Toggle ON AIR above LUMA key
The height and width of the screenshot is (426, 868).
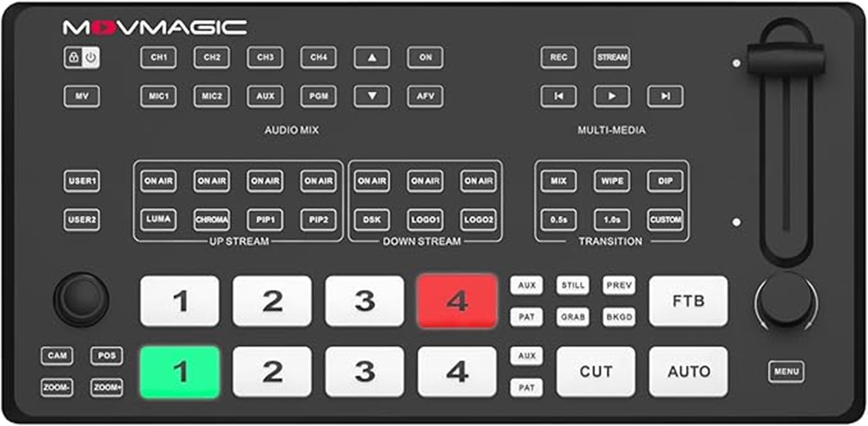[x=158, y=182]
